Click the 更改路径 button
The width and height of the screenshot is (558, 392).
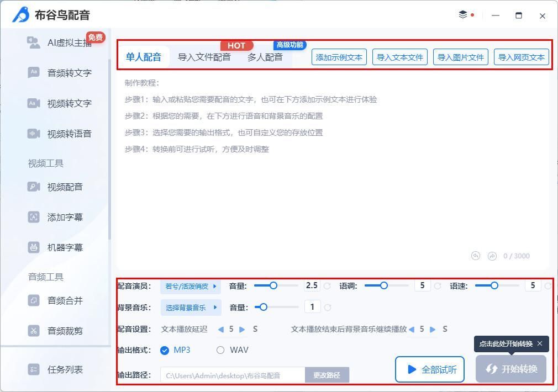click(327, 375)
